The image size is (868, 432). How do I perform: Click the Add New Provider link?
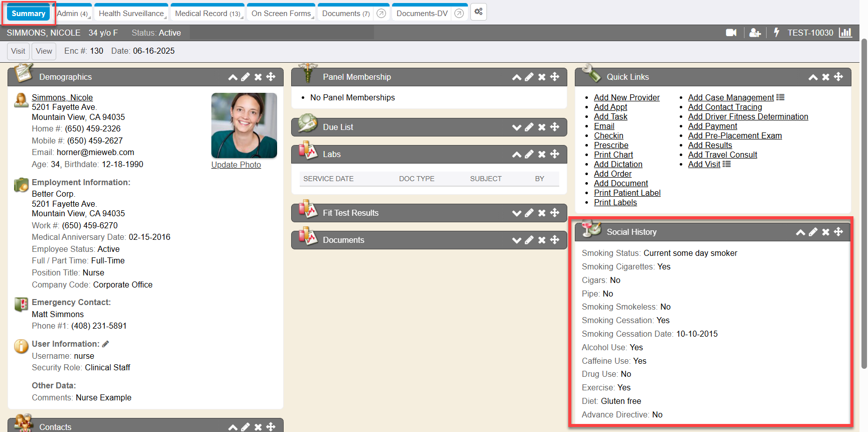coord(627,97)
